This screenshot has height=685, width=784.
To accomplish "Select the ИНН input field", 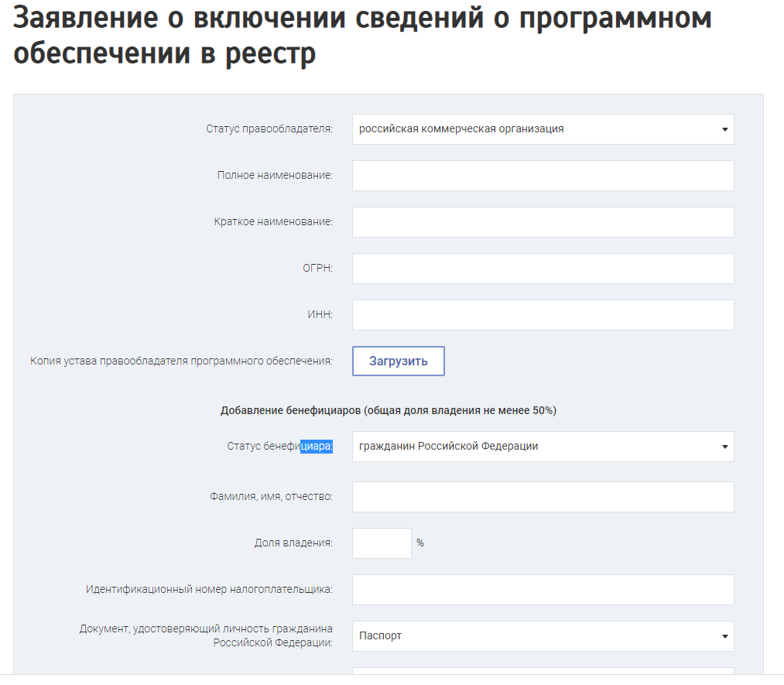I will pos(543,315).
